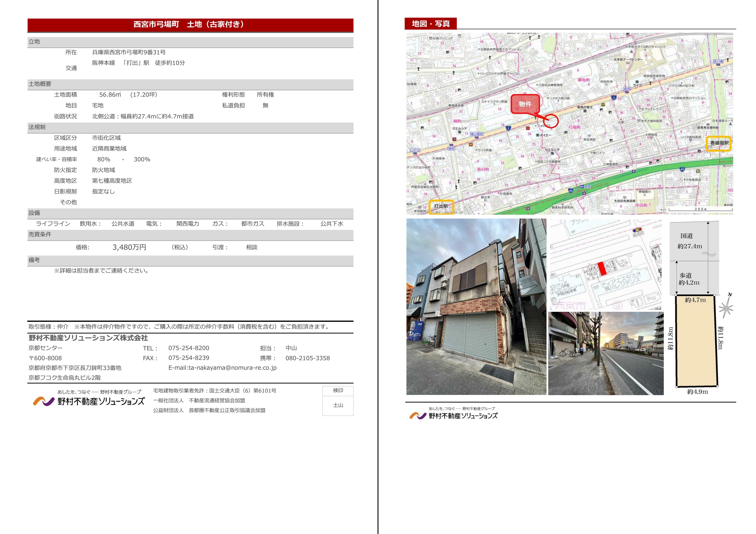Click the red 物件 callout bubble
This screenshot has width=756, height=534.
coord(525,104)
